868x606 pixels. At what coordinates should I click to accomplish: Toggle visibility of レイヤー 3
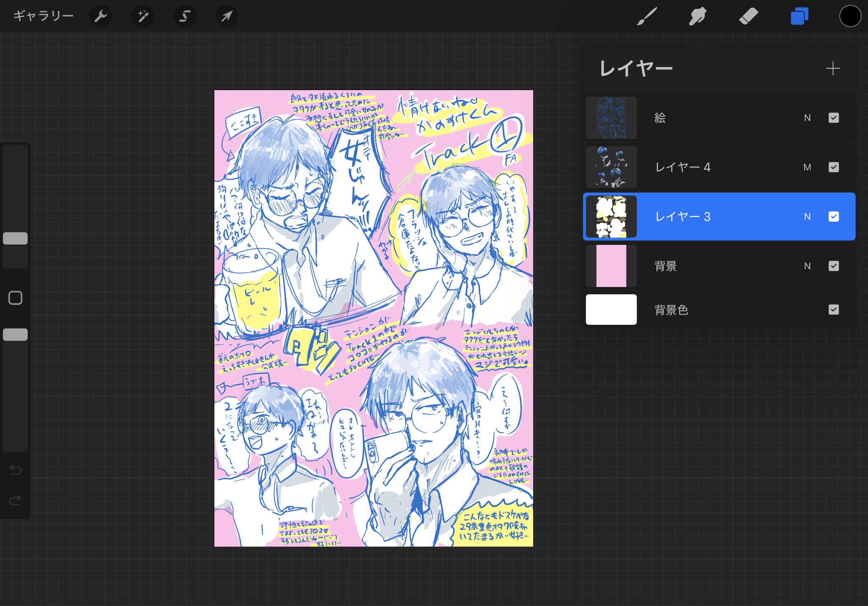point(833,217)
